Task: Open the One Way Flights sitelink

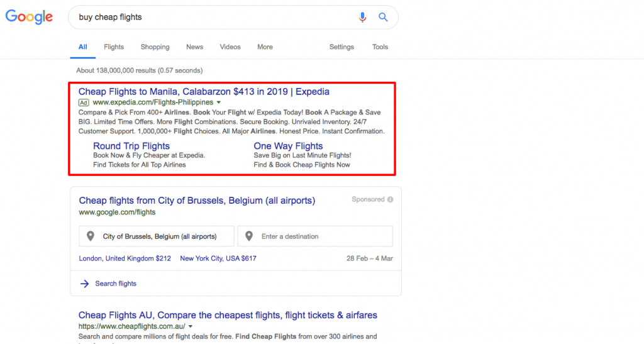Action: (x=288, y=146)
